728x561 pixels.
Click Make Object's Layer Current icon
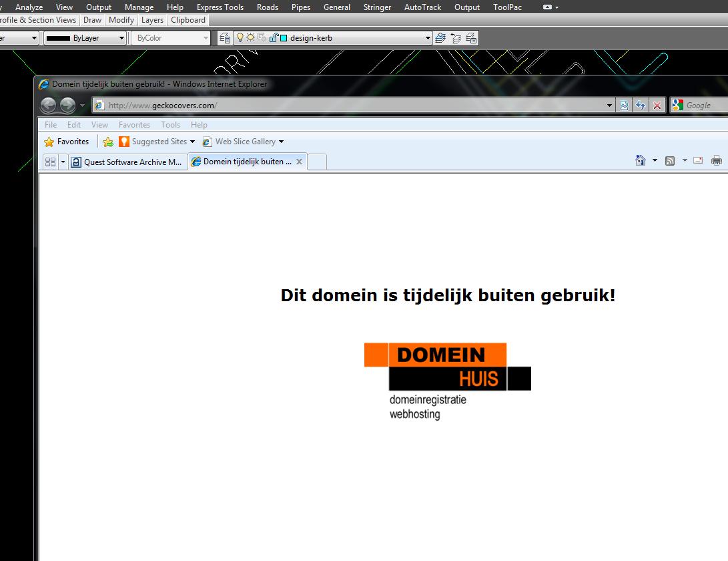440,38
